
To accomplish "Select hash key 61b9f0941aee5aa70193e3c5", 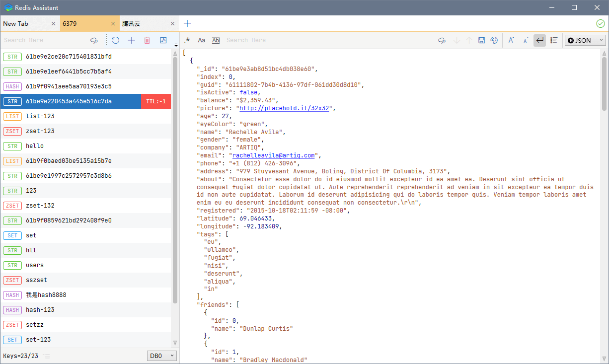I will click(85, 86).
